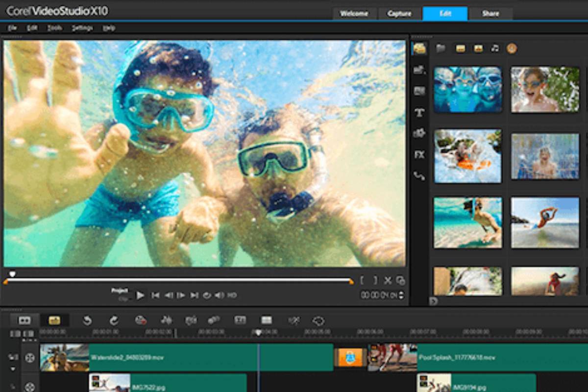Open the Media library panel
This screenshot has width=588, height=392.
[x=419, y=49]
